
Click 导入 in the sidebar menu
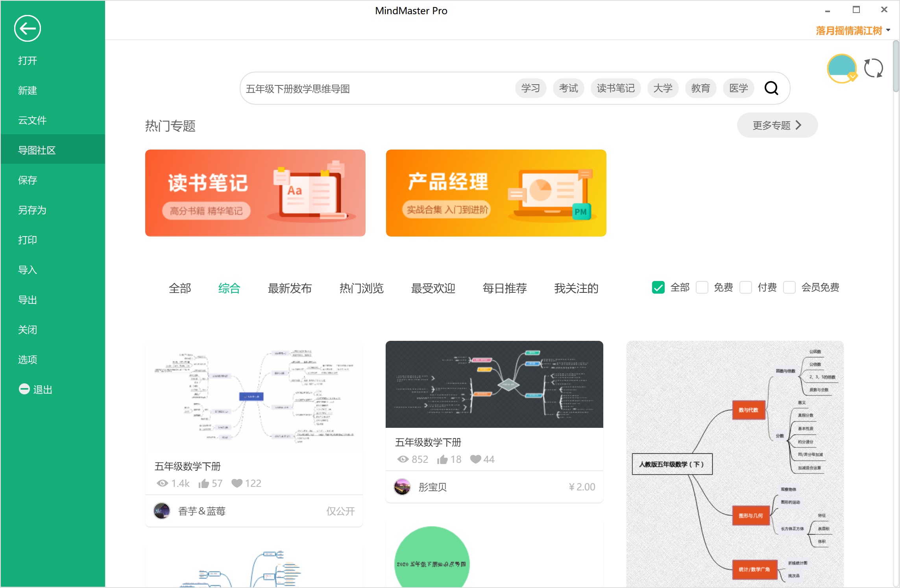coord(53,270)
